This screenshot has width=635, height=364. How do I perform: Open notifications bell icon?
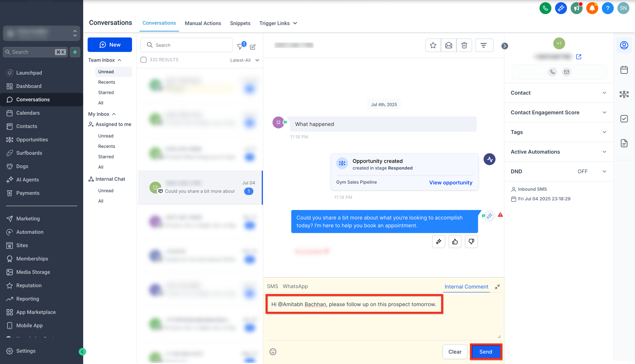pos(592,8)
